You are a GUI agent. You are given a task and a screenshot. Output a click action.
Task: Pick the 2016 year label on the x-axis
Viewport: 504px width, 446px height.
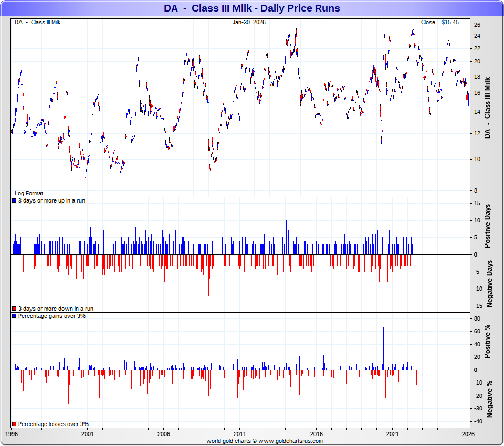[316, 434]
